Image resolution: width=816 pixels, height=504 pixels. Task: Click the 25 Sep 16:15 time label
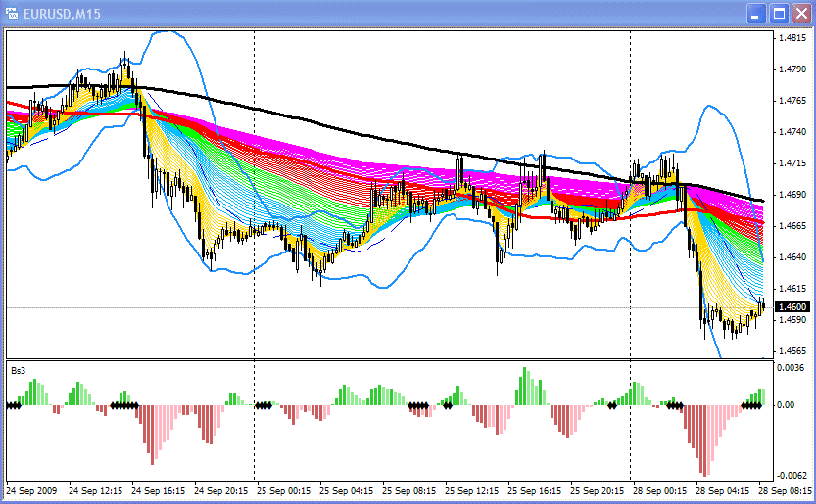(x=535, y=490)
